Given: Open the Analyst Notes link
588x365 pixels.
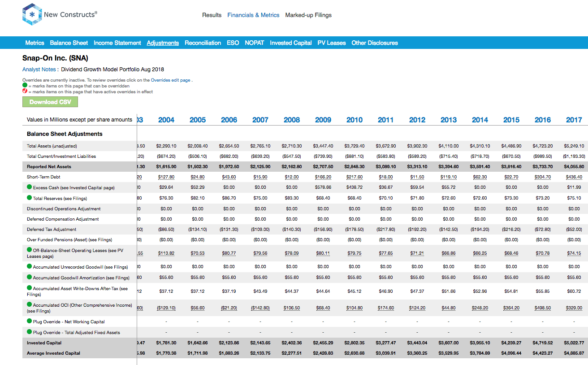Looking at the screenshot, I should pos(39,70).
